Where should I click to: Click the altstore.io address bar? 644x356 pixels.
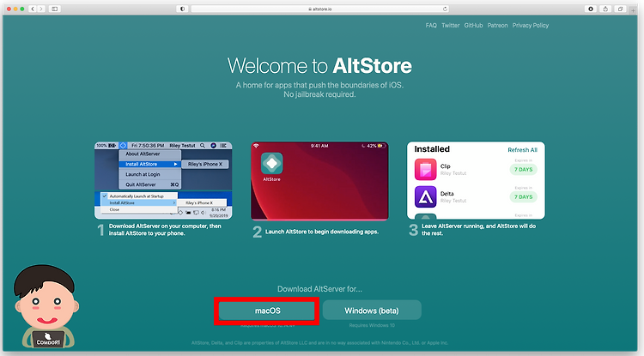319,9
